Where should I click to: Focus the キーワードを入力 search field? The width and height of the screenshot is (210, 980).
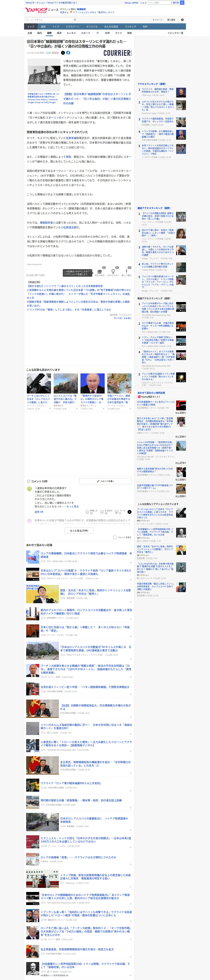pos(49,20)
